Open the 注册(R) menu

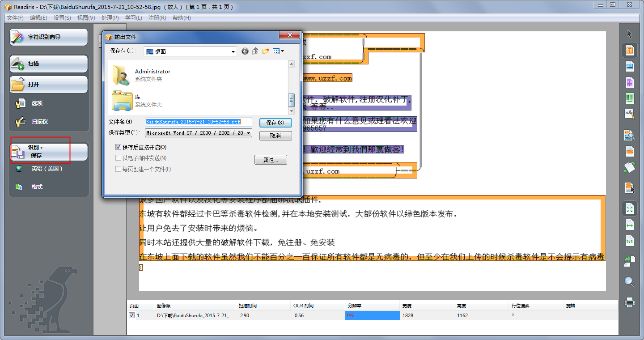coord(157,18)
